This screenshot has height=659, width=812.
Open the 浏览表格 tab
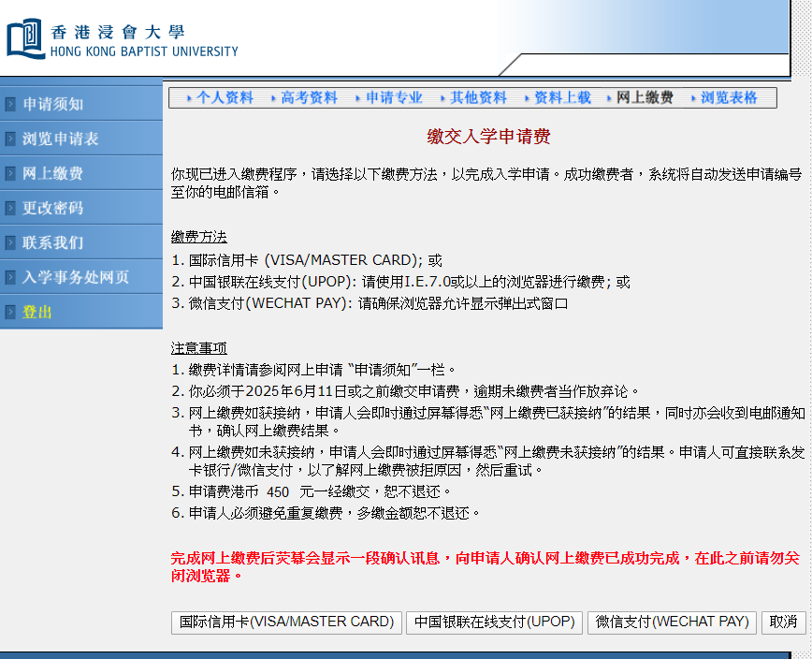point(729,97)
